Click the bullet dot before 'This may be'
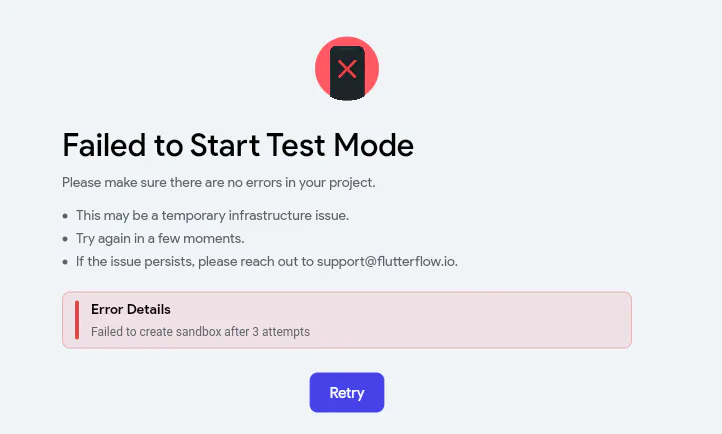This screenshot has height=434, width=722. (65, 216)
